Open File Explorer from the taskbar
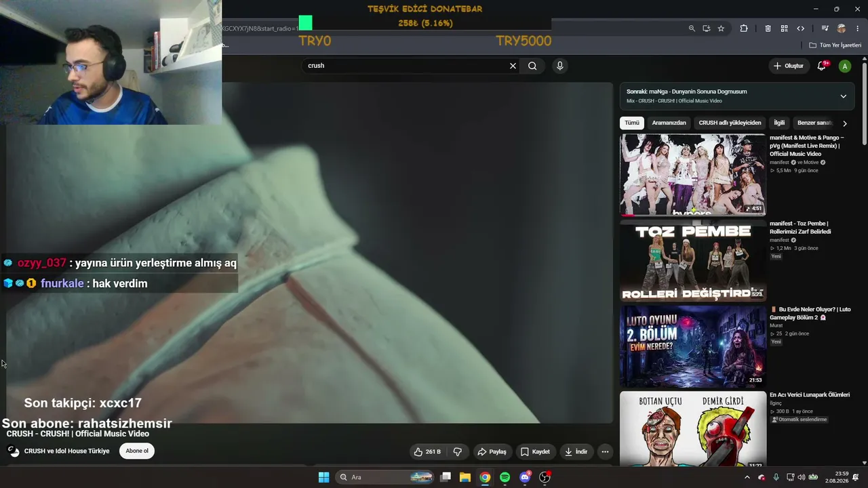 pos(465,477)
